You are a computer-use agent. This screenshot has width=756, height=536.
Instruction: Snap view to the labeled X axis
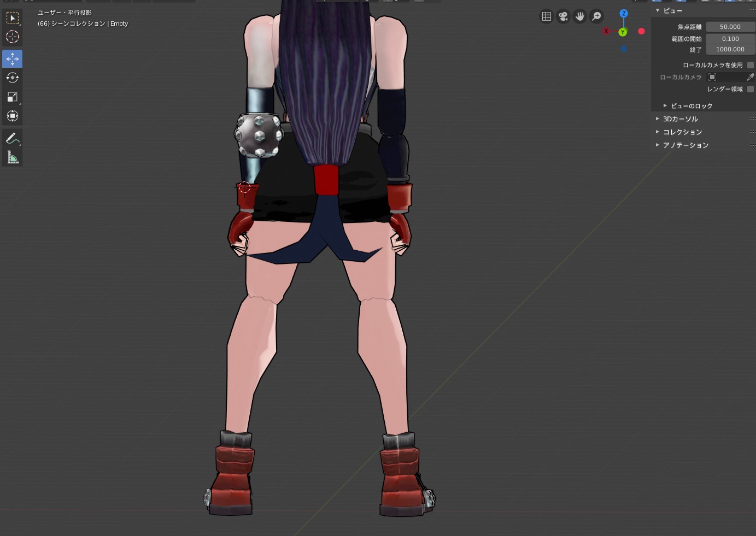(x=606, y=31)
